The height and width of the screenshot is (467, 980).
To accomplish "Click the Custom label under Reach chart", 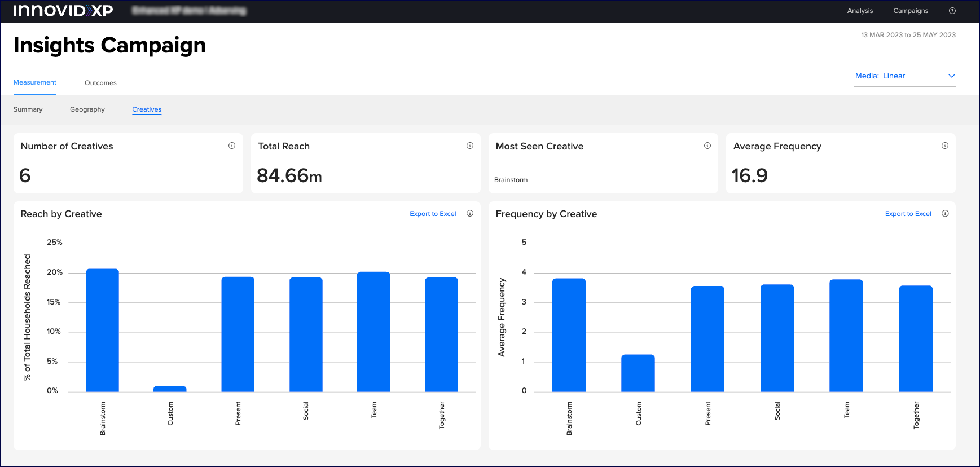I will point(170,413).
